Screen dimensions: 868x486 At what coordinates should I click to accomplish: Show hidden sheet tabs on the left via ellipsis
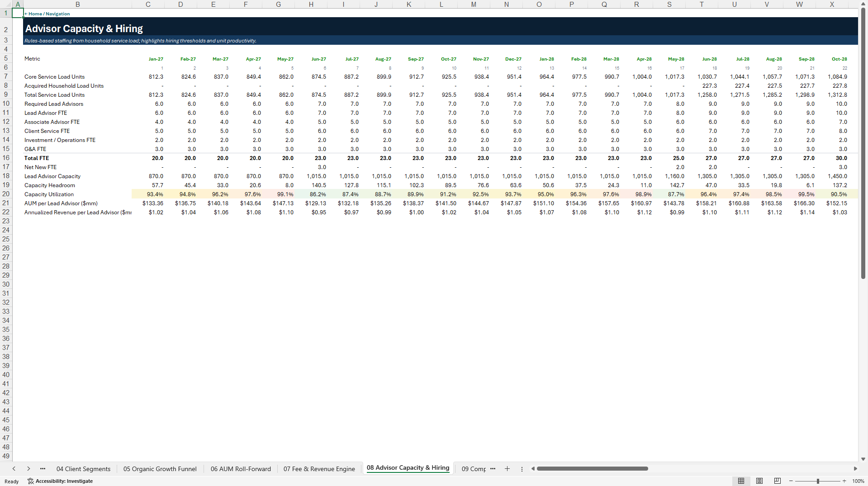pos(43,469)
